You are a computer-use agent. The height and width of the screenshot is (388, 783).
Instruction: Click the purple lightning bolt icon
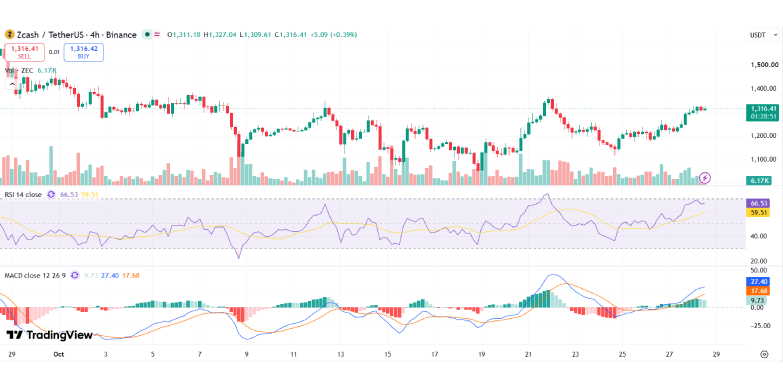pyautogui.click(x=705, y=177)
